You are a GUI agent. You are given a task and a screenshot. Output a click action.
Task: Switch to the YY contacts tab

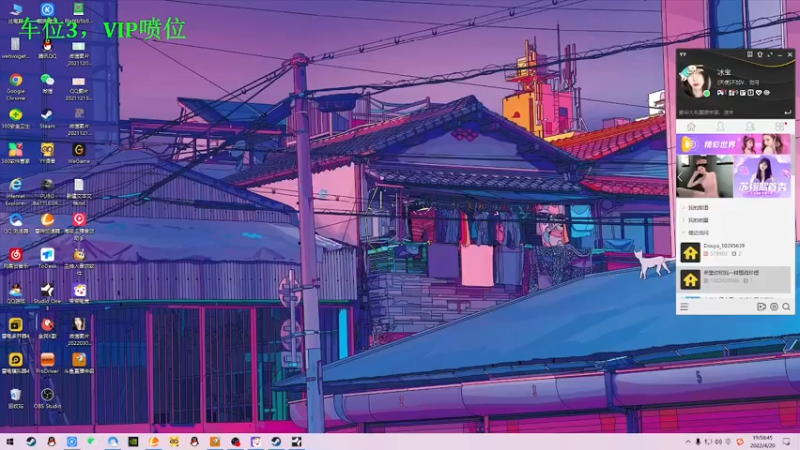720,126
